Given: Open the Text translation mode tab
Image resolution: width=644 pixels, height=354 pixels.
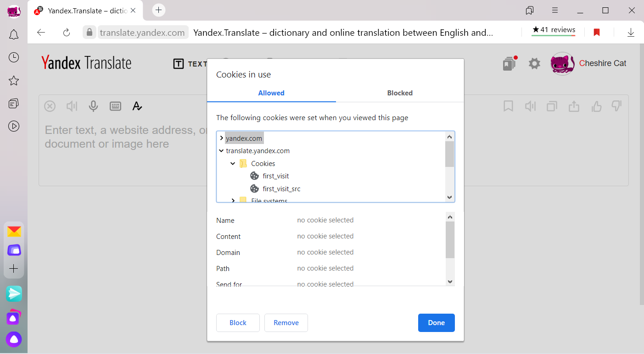Looking at the screenshot, I should click(x=190, y=64).
